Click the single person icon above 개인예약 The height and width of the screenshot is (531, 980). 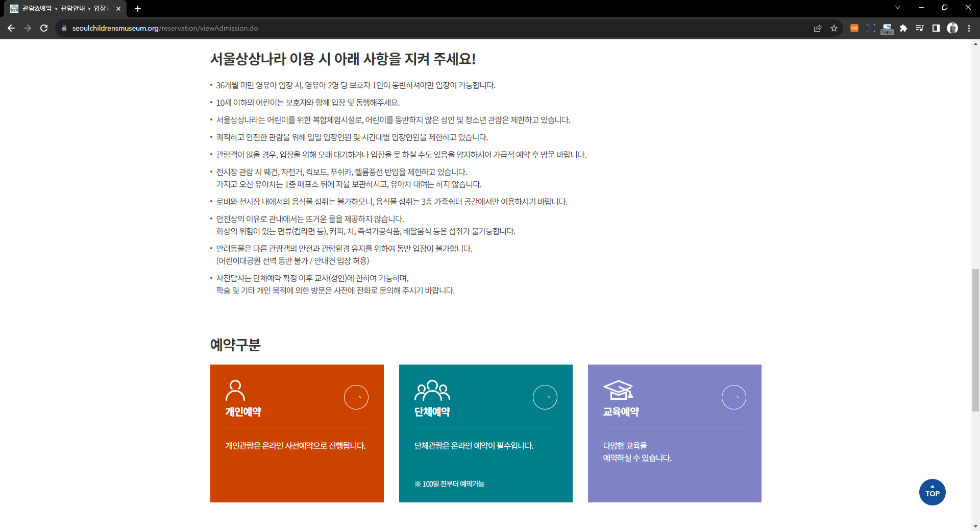[235, 391]
